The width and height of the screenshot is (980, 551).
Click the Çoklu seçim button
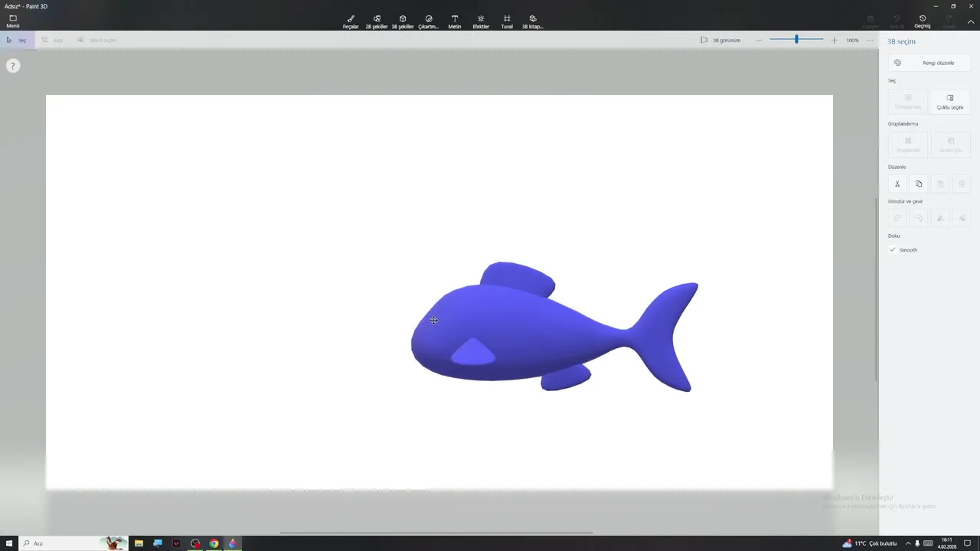(950, 102)
